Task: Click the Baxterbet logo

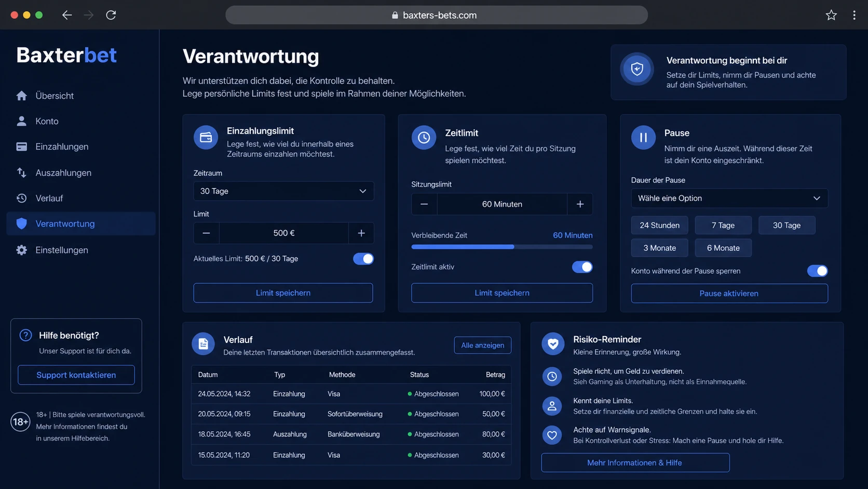Action: 66,55
